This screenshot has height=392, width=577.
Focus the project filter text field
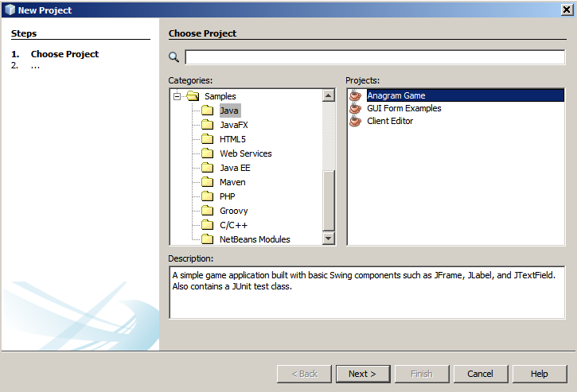[x=375, y=57]
